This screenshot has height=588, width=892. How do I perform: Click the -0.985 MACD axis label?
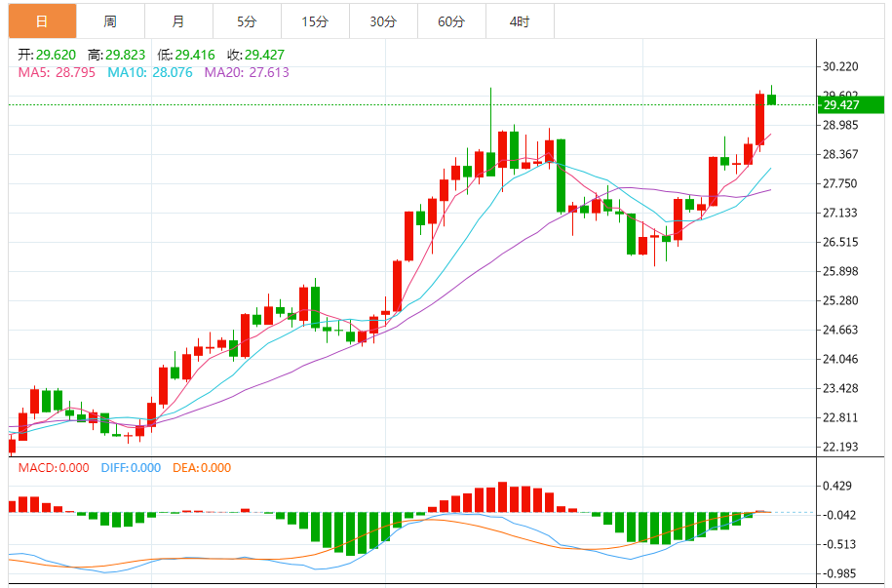[839, 573]
